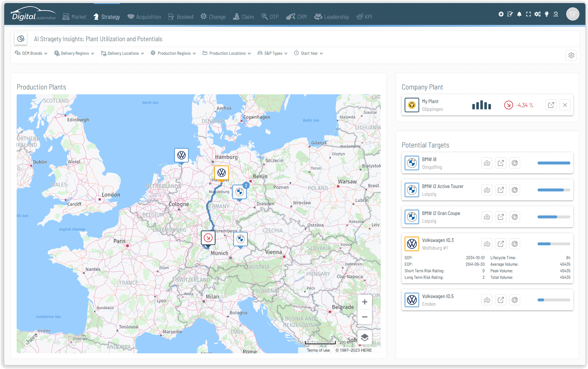This screenshot has width=588, height=369.
Task: Open BMW i8 external link
Action: (x=500, y=163)
